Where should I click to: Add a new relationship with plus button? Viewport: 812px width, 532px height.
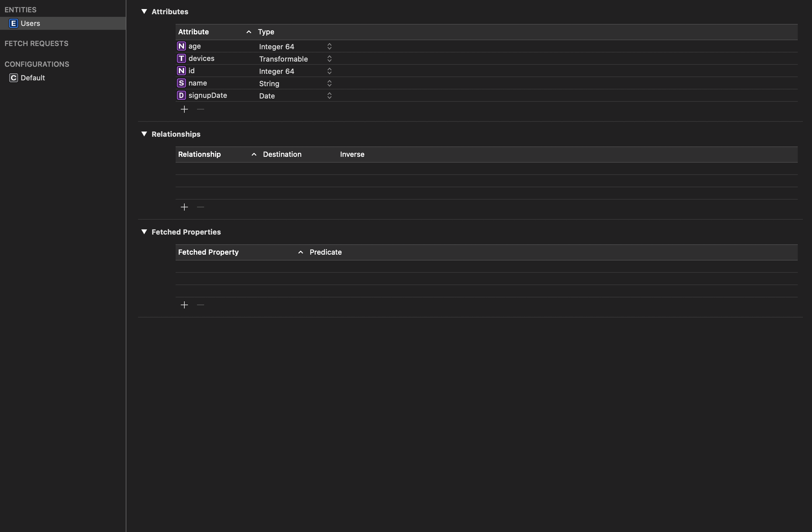[184, 207]
